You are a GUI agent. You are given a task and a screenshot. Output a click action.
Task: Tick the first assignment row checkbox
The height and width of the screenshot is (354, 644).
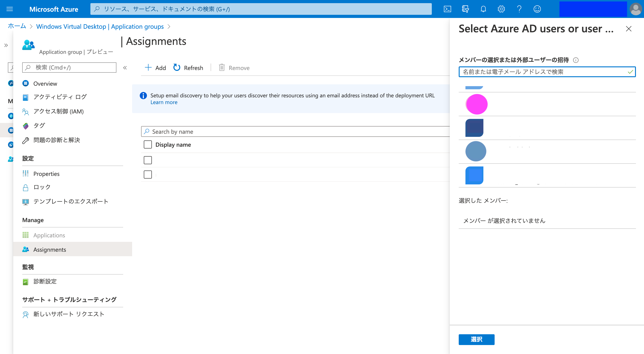point(148,160)
